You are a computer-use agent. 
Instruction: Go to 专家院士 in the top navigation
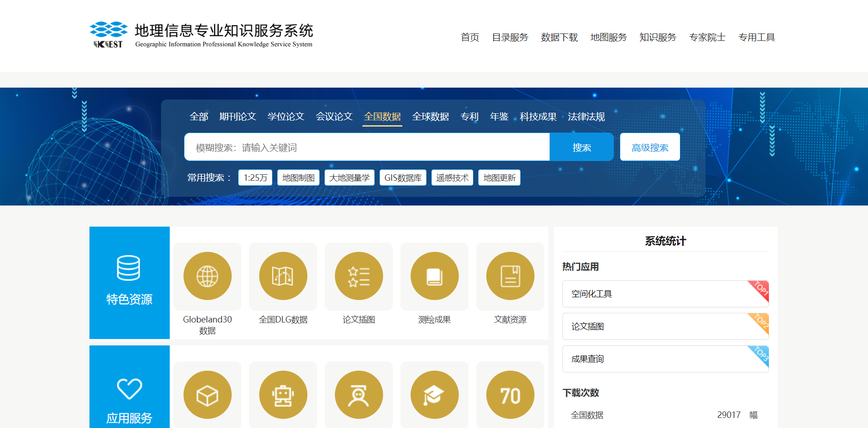pyautogui.click(x=707, y=38)
